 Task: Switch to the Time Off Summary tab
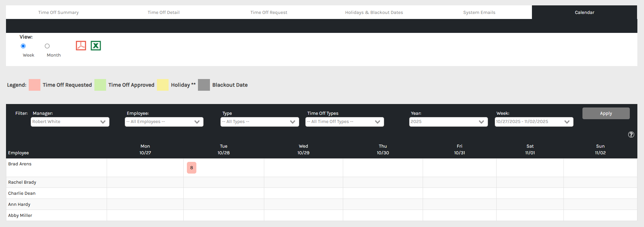coord(58,12)
